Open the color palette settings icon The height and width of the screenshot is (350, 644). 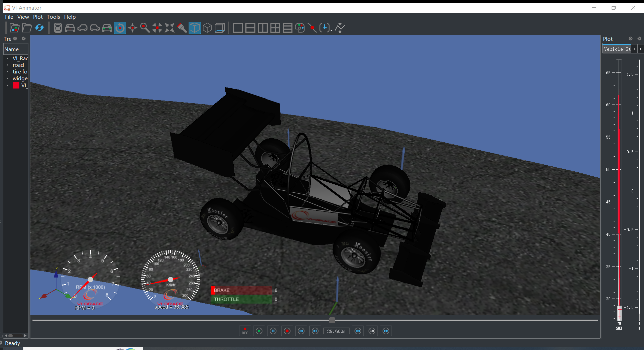click(x=300, y=28)
